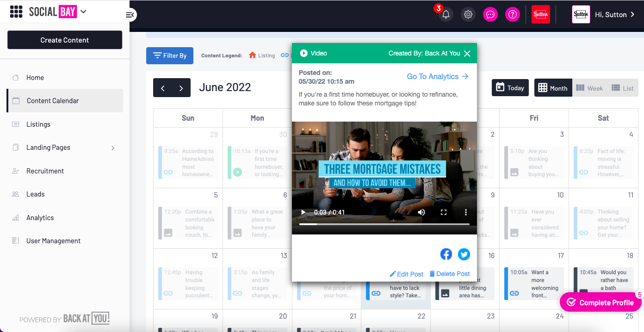
Task: Click the image icon on the 5:10p post
Action: 514,172
